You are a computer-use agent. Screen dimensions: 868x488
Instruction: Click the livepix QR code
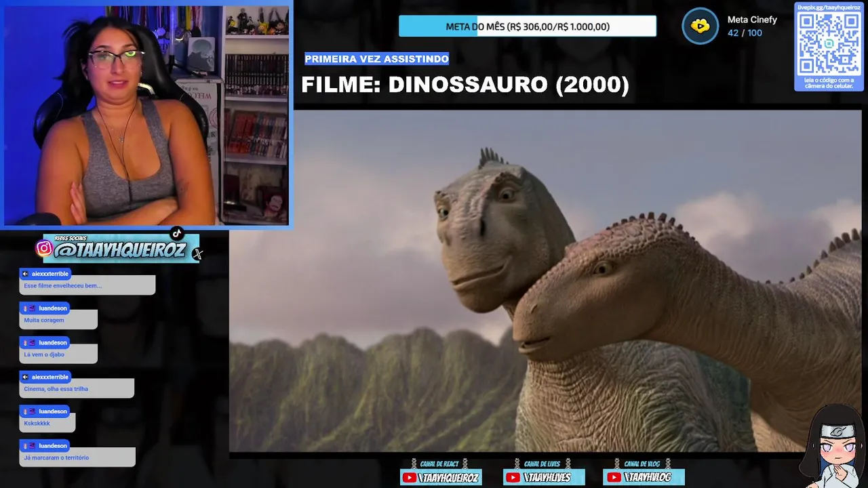(829, 44)
